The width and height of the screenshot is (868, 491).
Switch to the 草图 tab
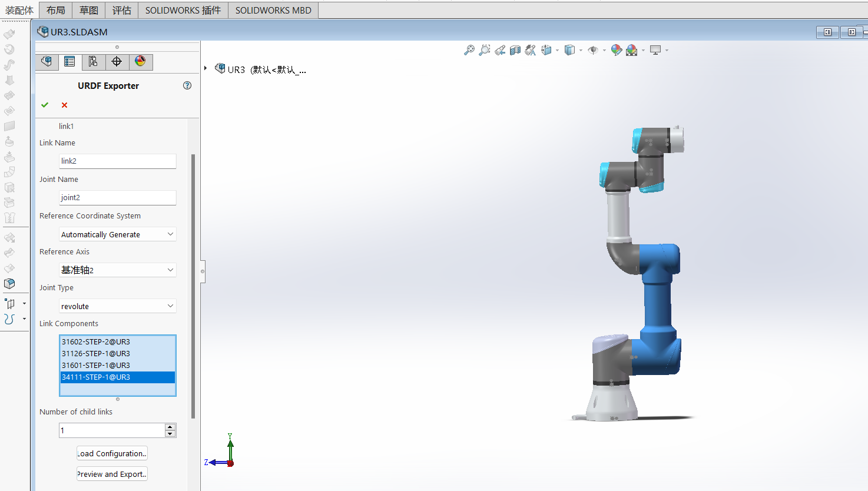89,10
